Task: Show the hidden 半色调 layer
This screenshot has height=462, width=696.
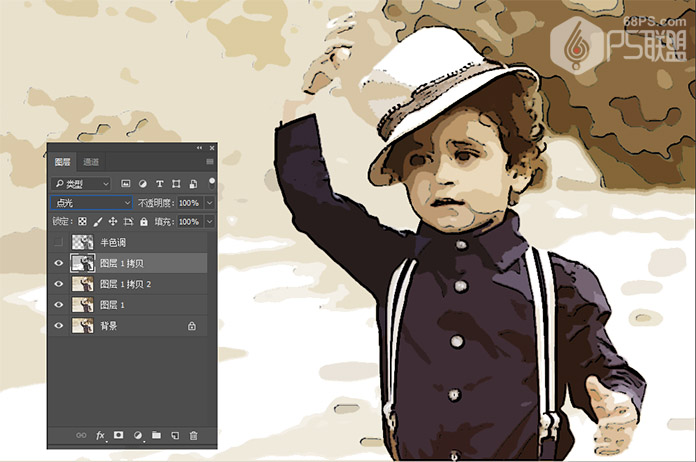Action: (x=58, y=242)
